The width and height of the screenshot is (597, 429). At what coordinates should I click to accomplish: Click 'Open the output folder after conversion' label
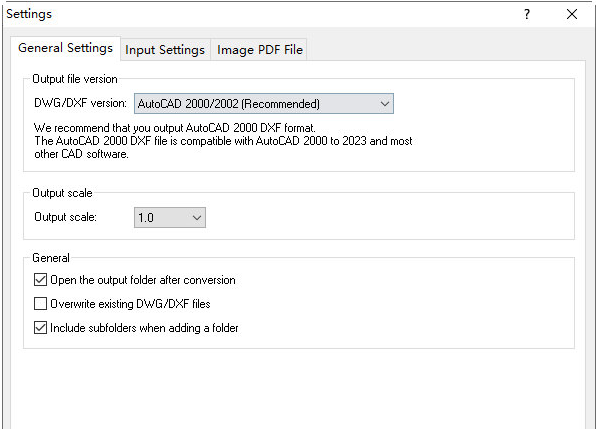143,280
